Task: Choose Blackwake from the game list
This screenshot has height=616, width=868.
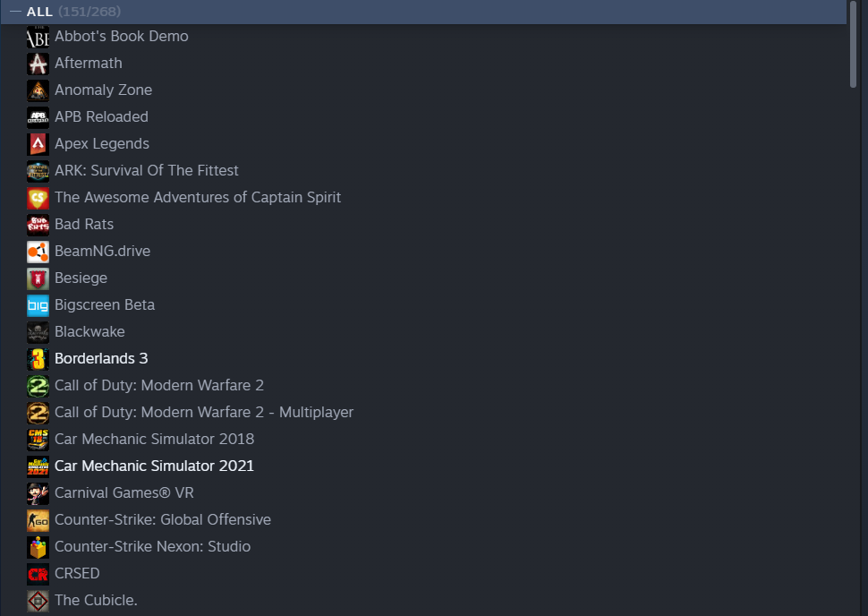Action: click(x=89, y=331)
